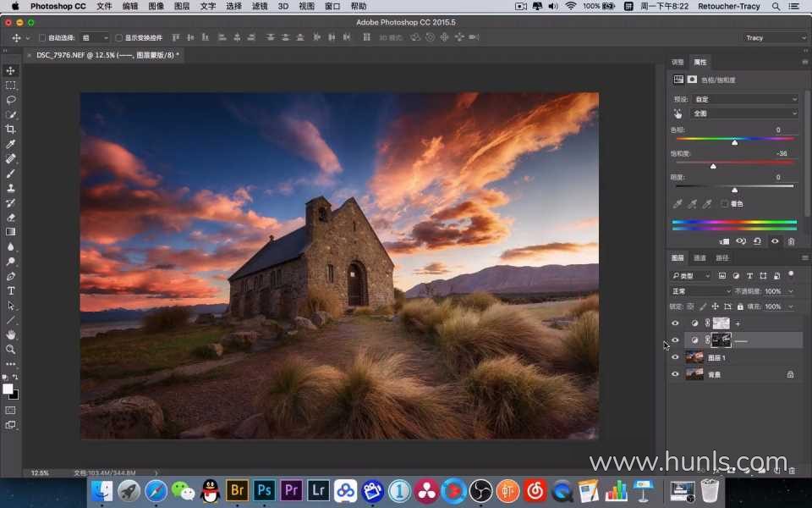Click the 图层 1 layer thumbnail
This screenshot has height=508, width=812.
[x=694, y=357]
